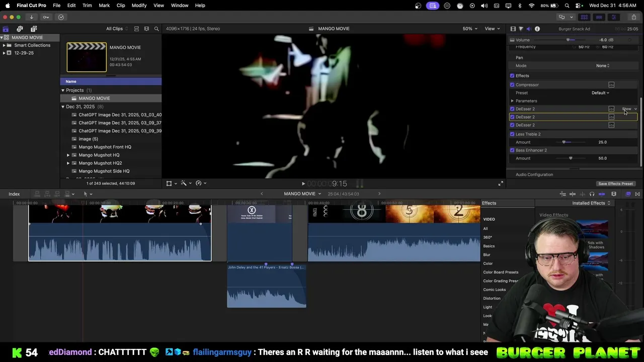Expand the Mango Mugshot HQ2 clip
This screenshot has width=644, height=362.
click(68, 163)
